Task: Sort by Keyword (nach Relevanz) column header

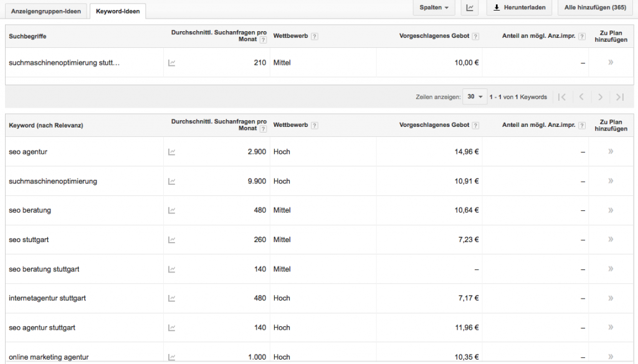Action: click(46, 126)
